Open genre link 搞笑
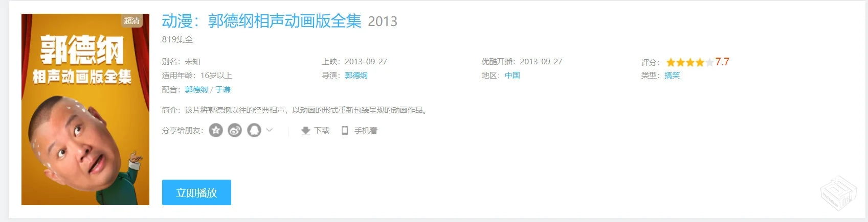 [672, 76]
